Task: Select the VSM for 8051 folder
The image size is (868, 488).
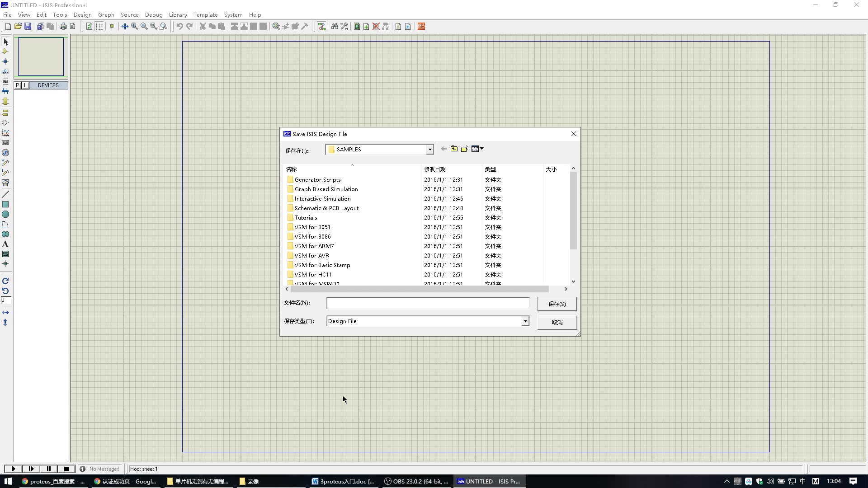Action: coord(312,227)
